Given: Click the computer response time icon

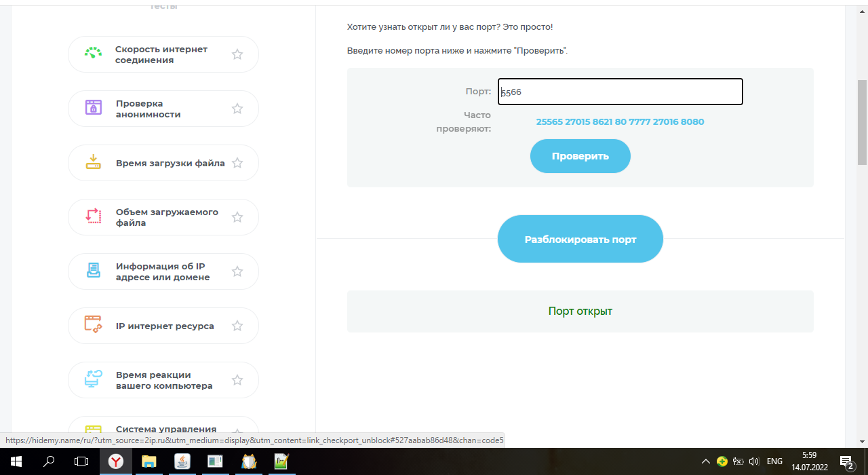Looking at the screenshot, I should tap(93, 379).
